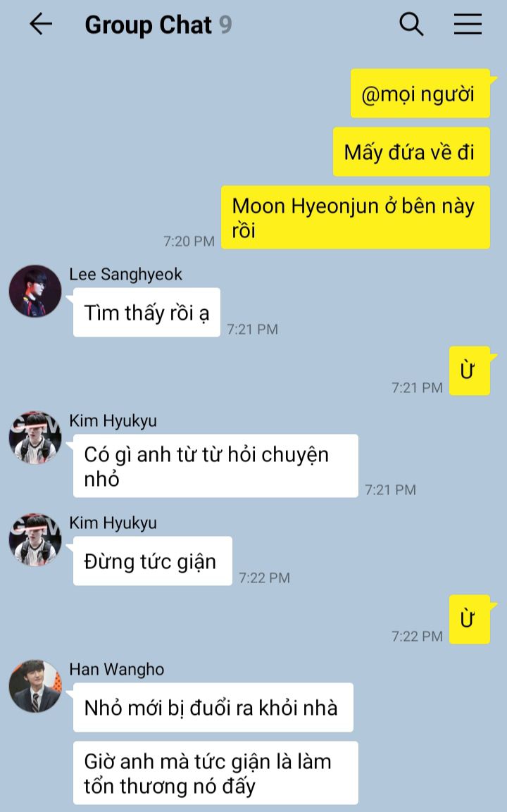Select the 'Có gì anh từ từ hỏi' message

tap(215, 466)
